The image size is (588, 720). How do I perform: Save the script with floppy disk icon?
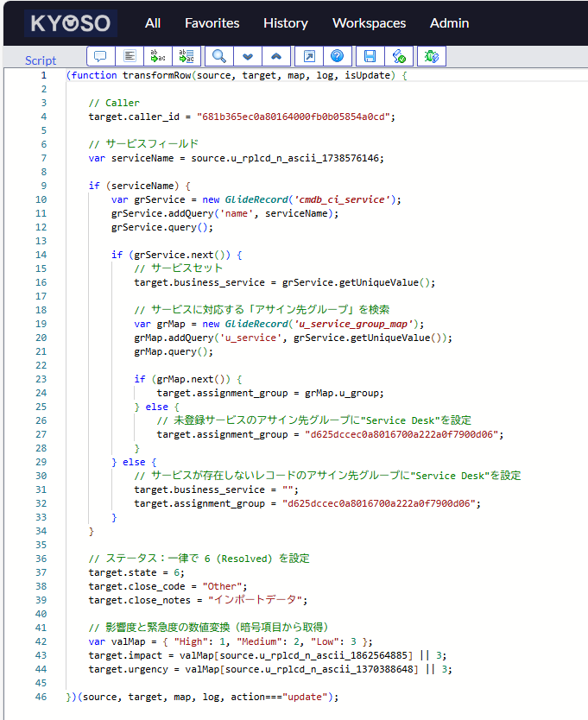coord(370,56)
